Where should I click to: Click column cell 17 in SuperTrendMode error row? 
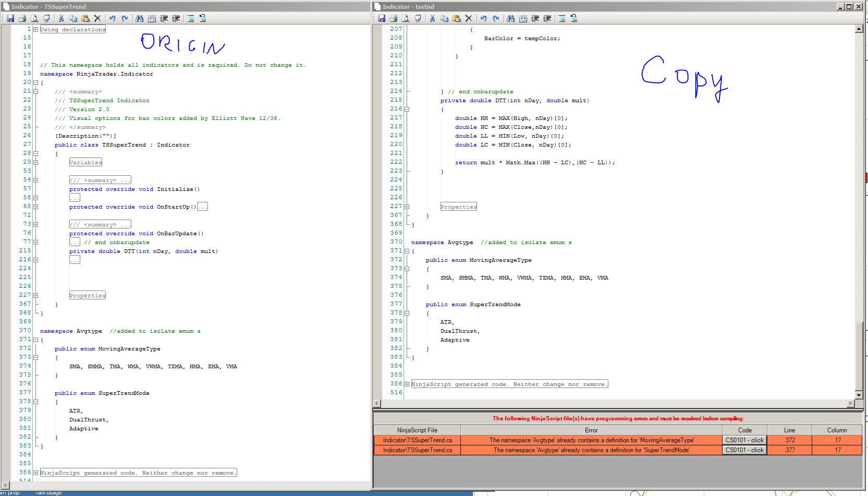click(837, 450)
